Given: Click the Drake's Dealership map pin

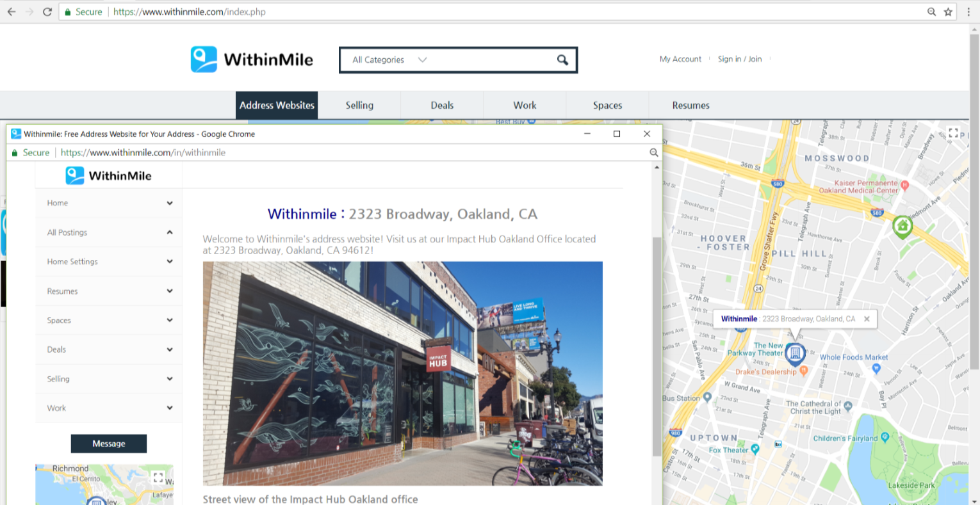Looking at the screenshot, I should (x=804, y=371).
